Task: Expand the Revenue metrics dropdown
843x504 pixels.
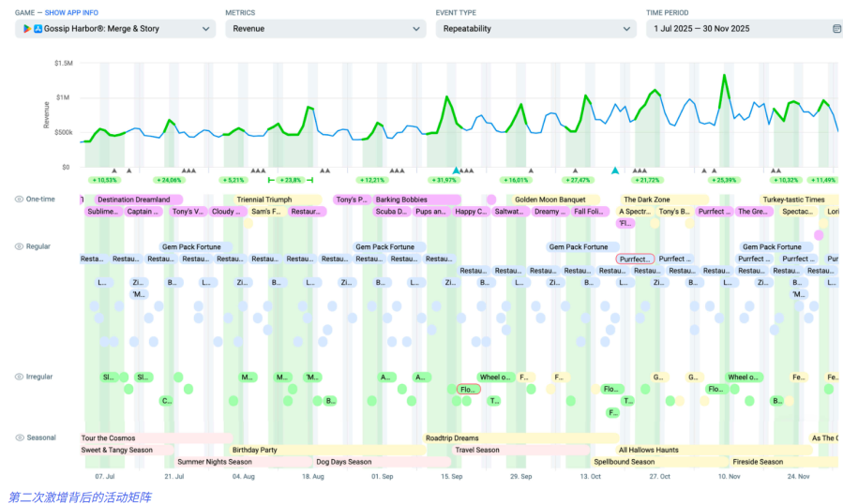Action: pyautogui.click(x=325, y=29)
